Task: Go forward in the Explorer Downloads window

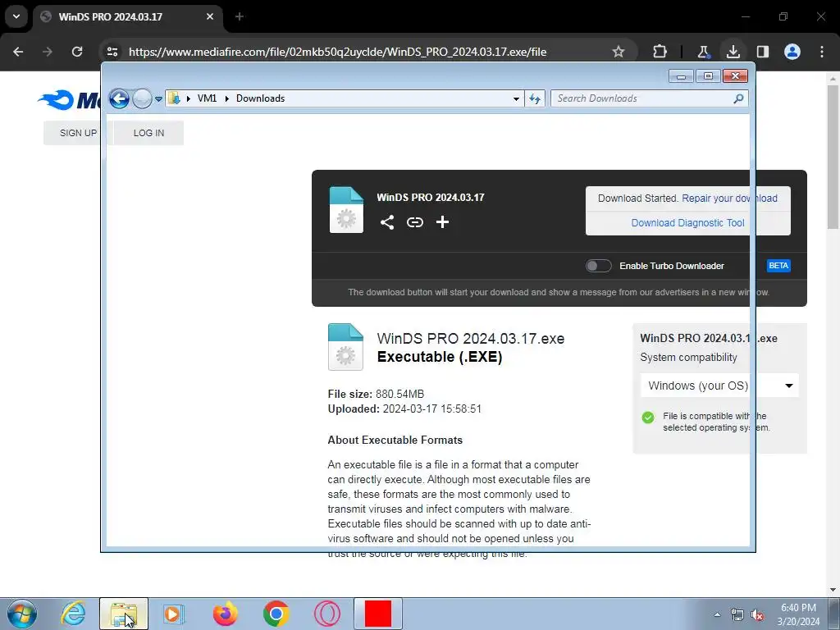Action: [x=142, y=98]
